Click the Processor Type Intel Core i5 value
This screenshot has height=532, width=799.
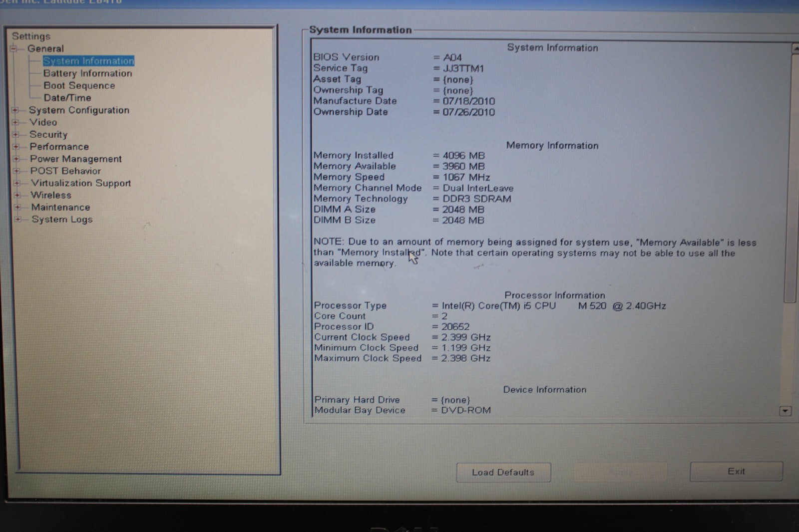(x=554, y=306)
